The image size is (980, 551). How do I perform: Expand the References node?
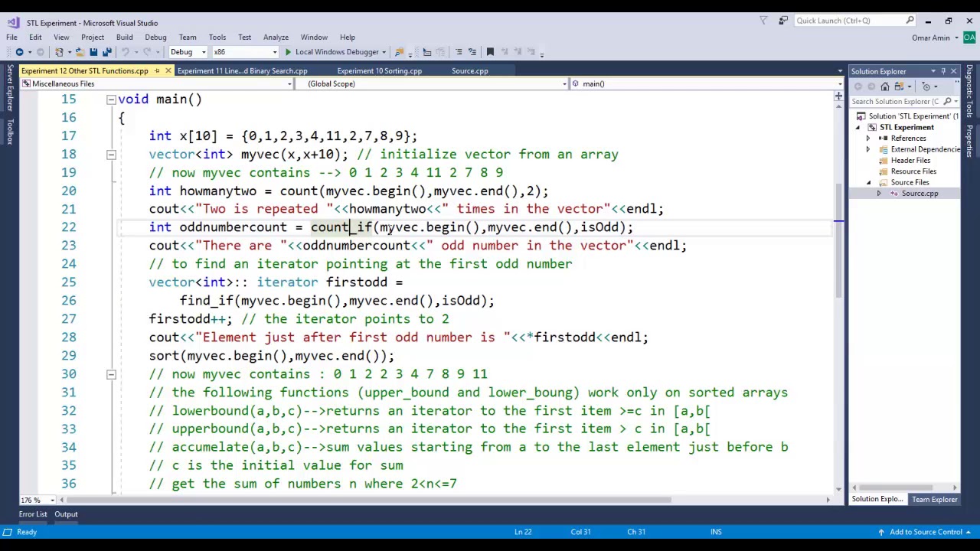[x=868, y=139]
